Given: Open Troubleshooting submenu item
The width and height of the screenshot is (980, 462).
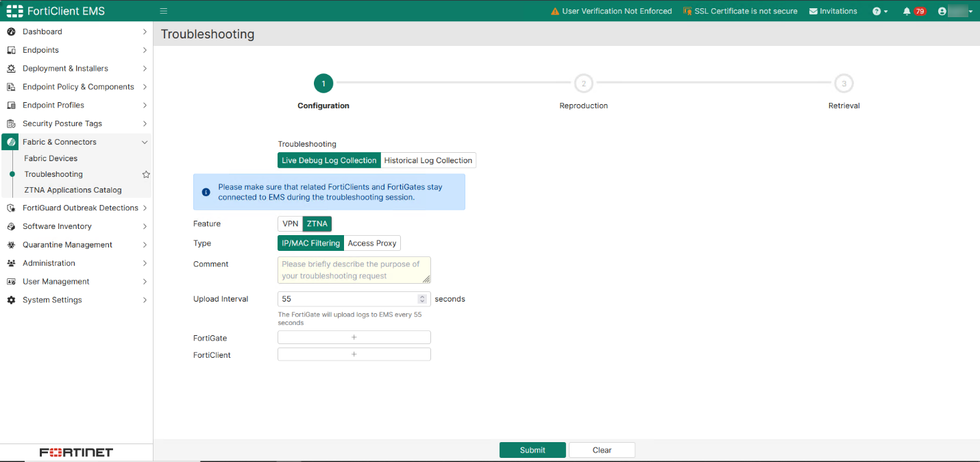Looking at the screenshot, I should tap(53, 174).
